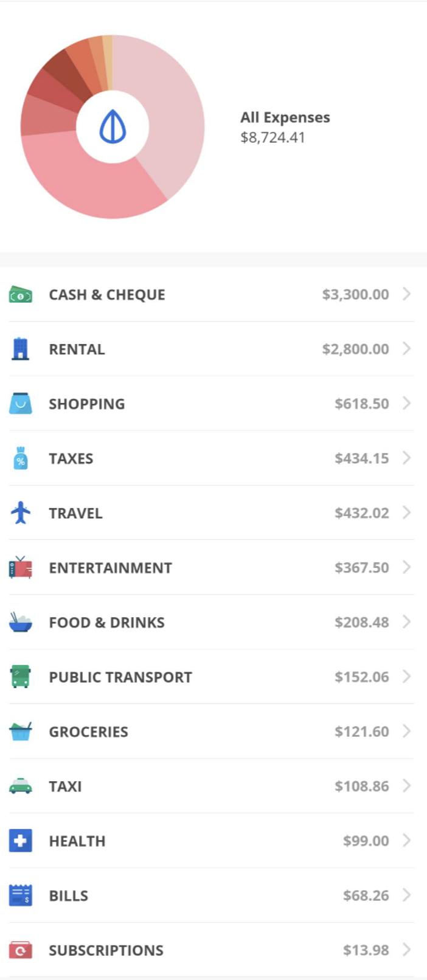Click the Groceries basket icon
This screenshot has height=980, width=427.
click(x=20, y=731)
